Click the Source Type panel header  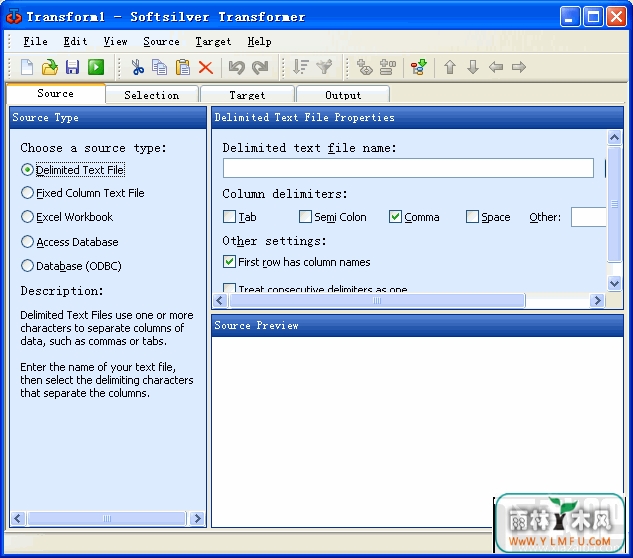pyautogui.click(x=108, y=117)
